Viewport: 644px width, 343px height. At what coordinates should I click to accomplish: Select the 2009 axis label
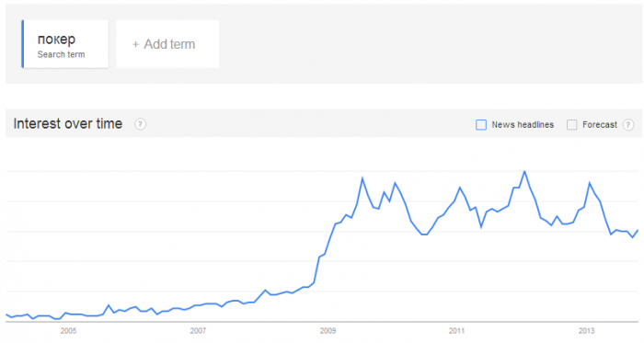[x=328, y=331]
